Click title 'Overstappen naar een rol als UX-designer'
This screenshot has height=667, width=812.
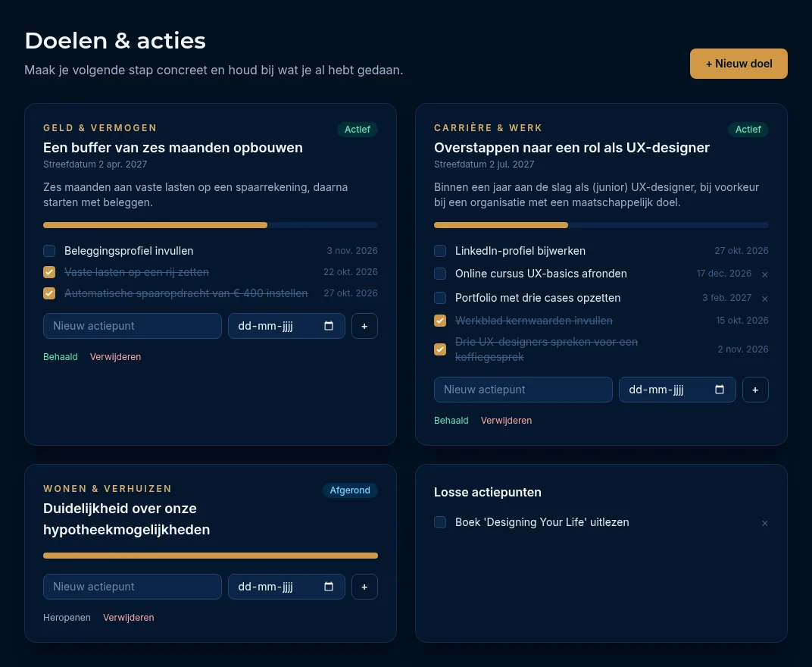tap(572, 148)
